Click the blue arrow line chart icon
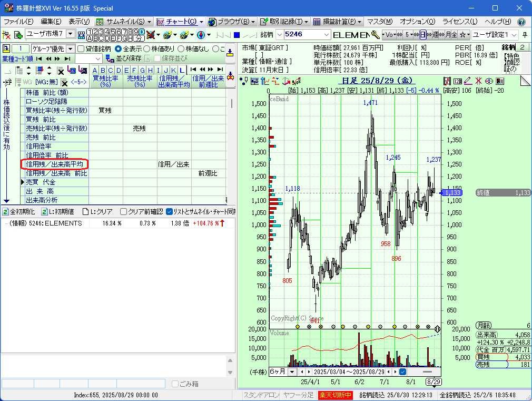This screenshot has height=401, width=532. point(265,81)
